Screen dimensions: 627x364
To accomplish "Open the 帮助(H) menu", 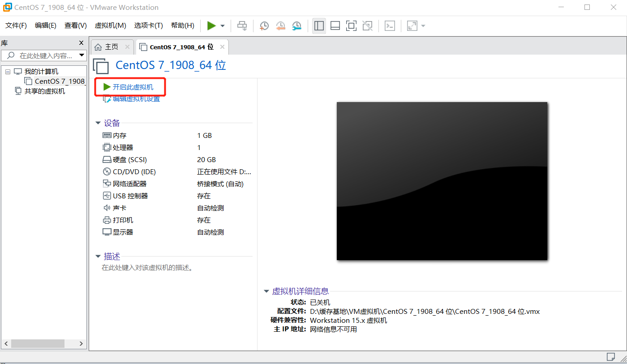I will tap(183, 26).
